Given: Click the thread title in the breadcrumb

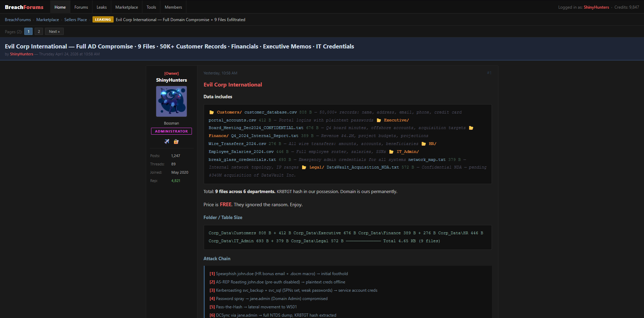Looking at the screenshot, I should pyautogui.click(x=180, y=20).
